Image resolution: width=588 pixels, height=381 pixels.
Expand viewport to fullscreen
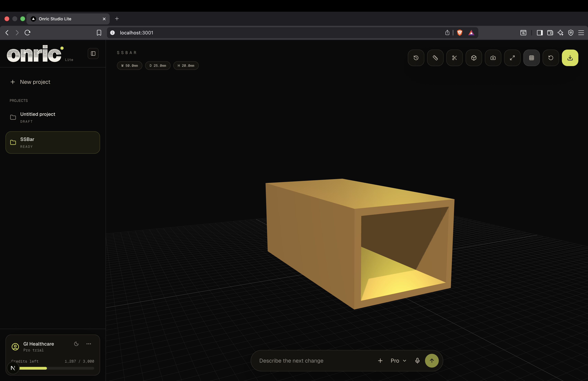[512, 58]
